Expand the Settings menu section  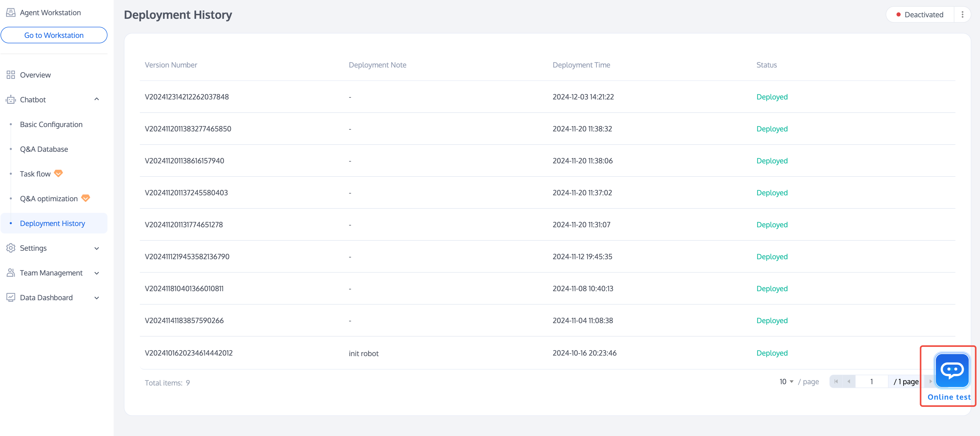[x=97, y=248]
